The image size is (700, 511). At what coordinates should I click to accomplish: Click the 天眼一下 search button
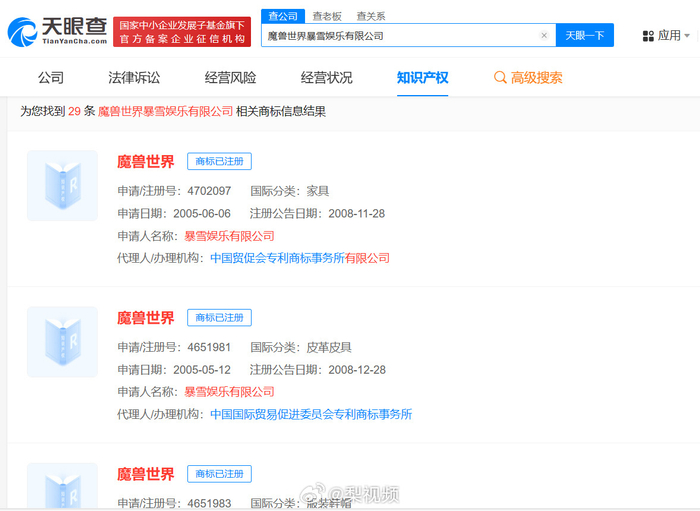tap(585, 35)
